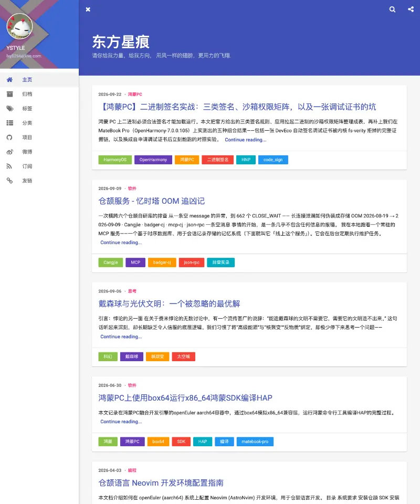This screenshot has width=420, height=504.
Task: Select the blue 编译 tag
Action: [x=224, y=442]
